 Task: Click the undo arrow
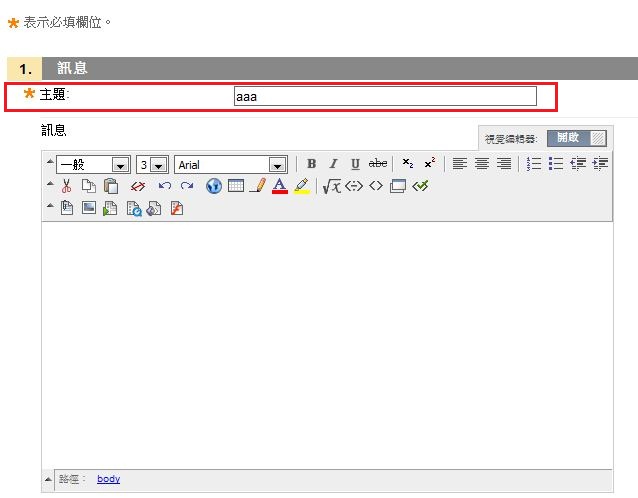click(x=165, y=186)
